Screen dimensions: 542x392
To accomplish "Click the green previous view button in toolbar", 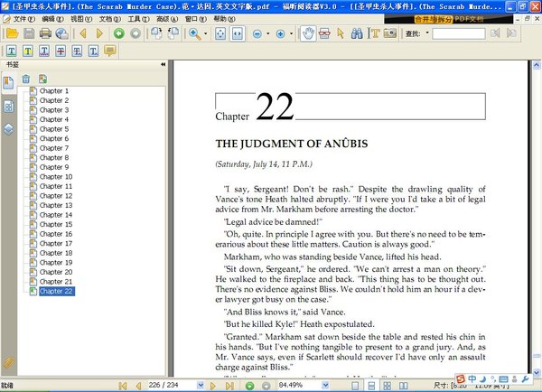I will [x=119, y=33].
